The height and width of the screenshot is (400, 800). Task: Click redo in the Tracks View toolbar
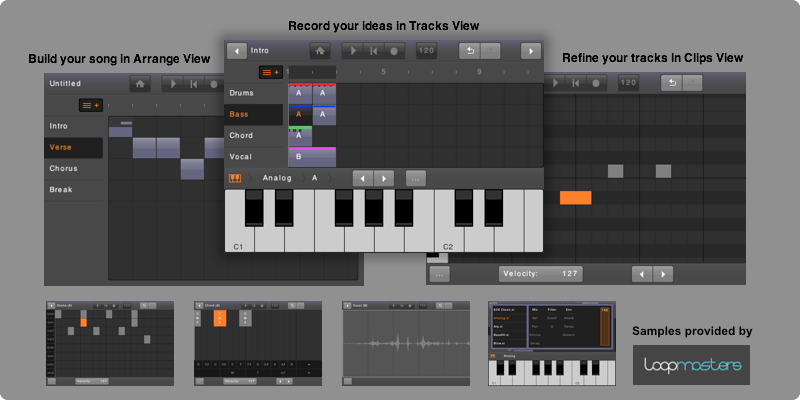click(x=490, y=51)
